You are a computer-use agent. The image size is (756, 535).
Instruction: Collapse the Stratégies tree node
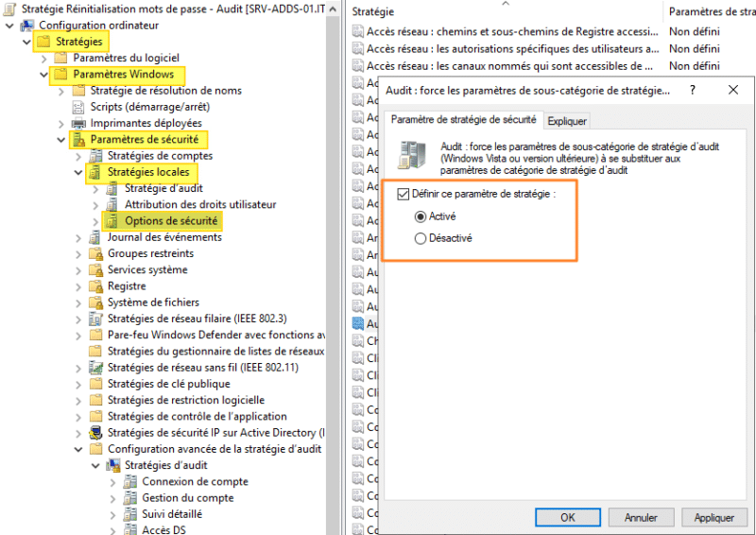click(27, 42)
